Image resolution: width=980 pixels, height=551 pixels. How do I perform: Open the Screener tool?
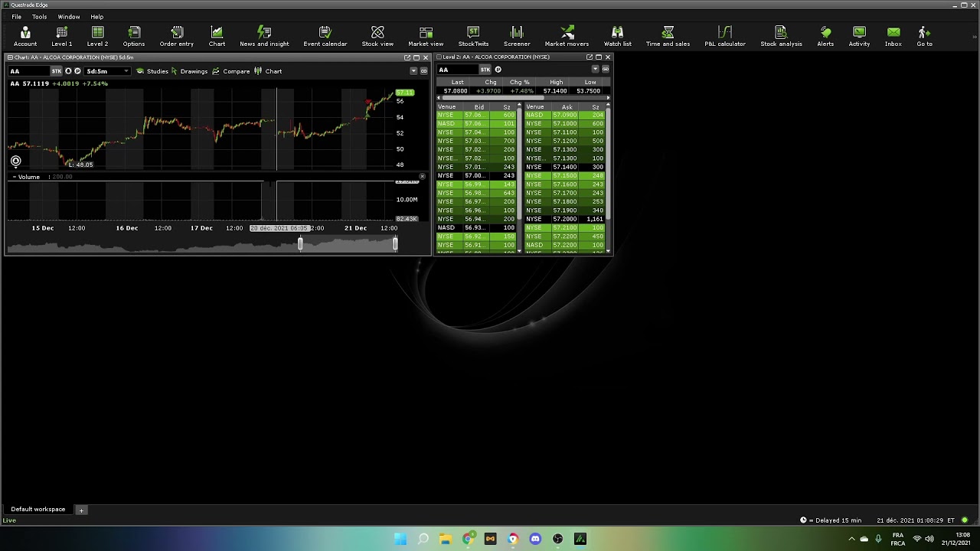click(x=517, y=36)
